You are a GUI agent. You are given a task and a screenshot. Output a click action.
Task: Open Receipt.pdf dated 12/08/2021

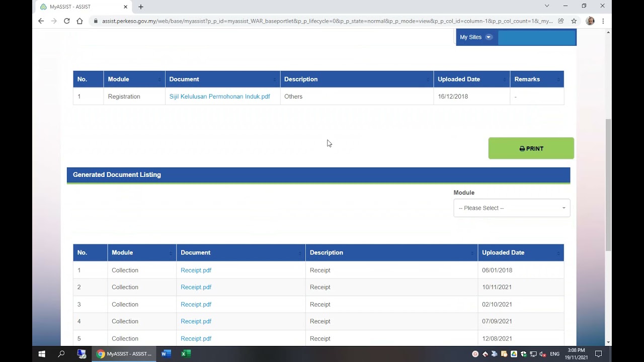pyautogui.click(x=196, y=339)
